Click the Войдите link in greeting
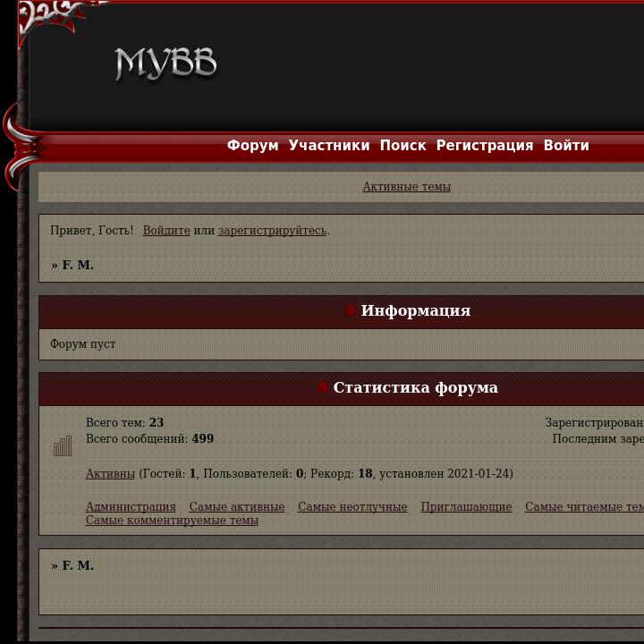 pos(166,231)
